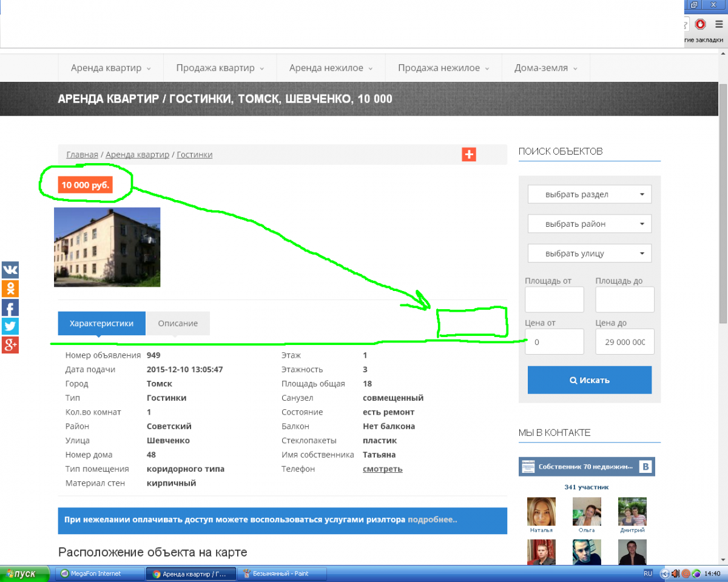728x582 pixels.
Task: Share listing via Facebook sidebar icon
Action: (x=10, y=307)
